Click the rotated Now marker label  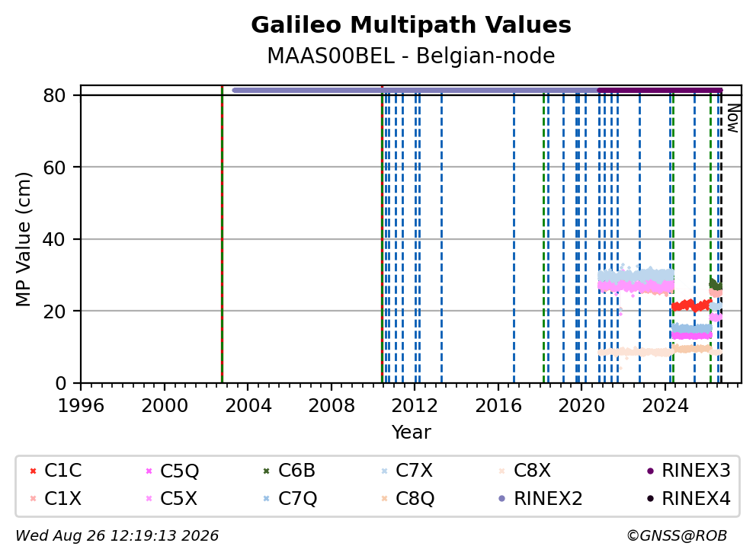click(x=733, y=119)
